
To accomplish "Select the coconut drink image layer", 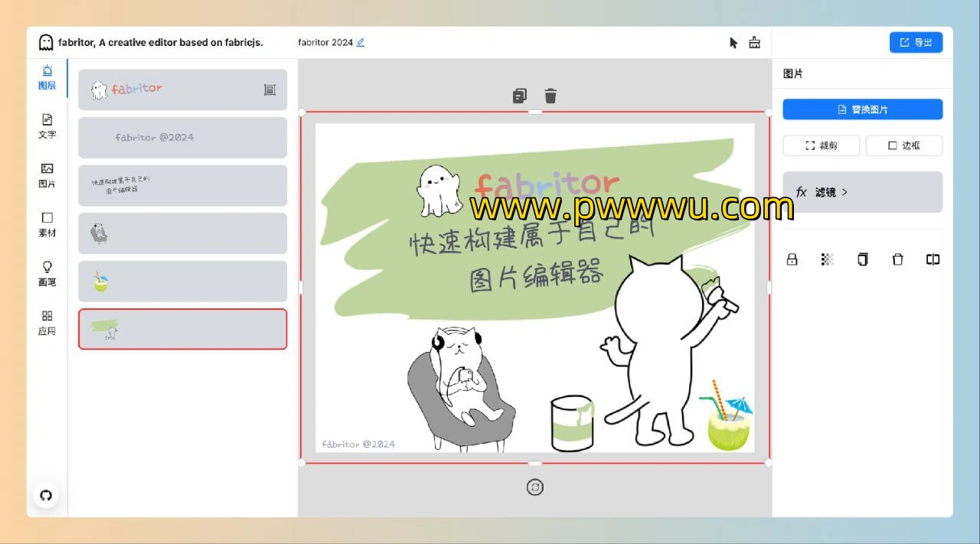I will coord(183,281).
